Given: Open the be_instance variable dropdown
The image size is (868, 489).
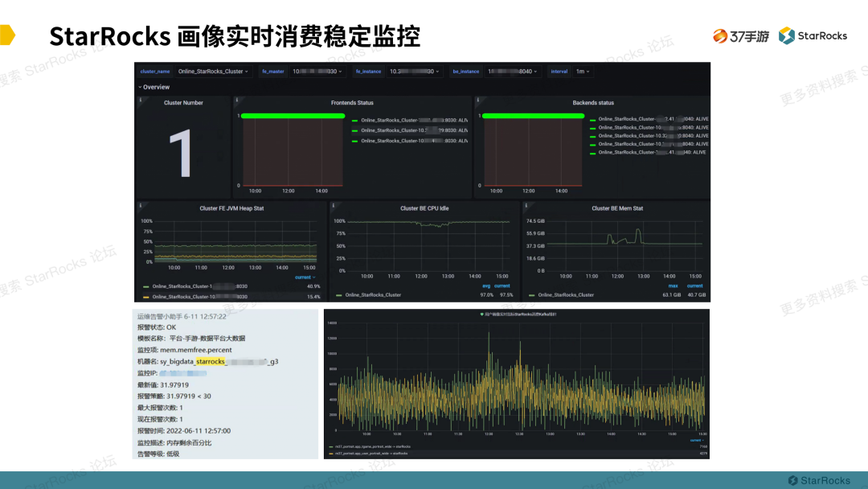Looking at the screenshot, I should point(512,72).
